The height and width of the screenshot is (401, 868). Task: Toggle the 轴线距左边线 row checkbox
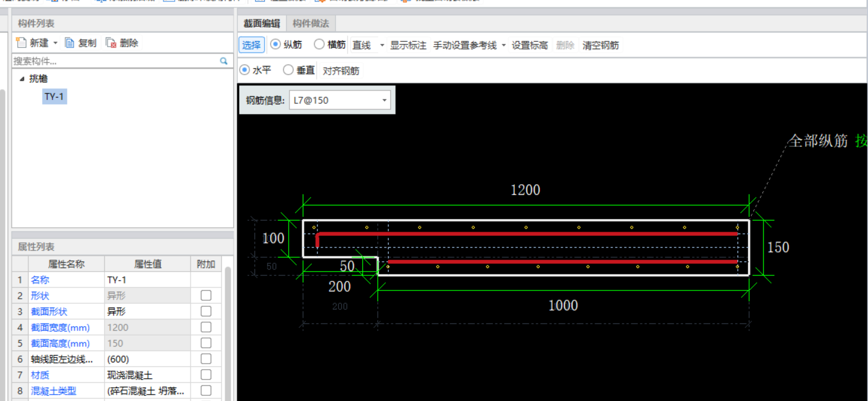206,359
